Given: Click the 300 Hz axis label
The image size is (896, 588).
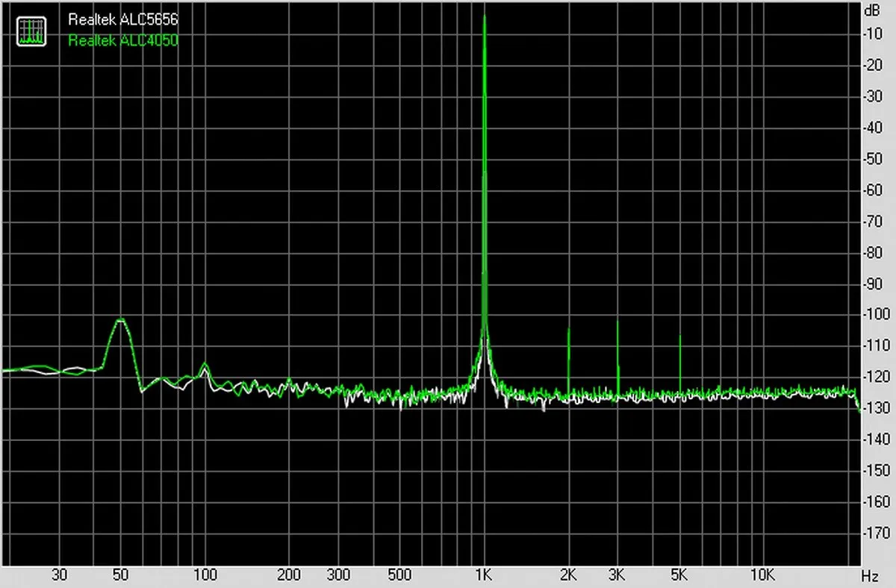Looking at the screenshot, I should 338,575.
